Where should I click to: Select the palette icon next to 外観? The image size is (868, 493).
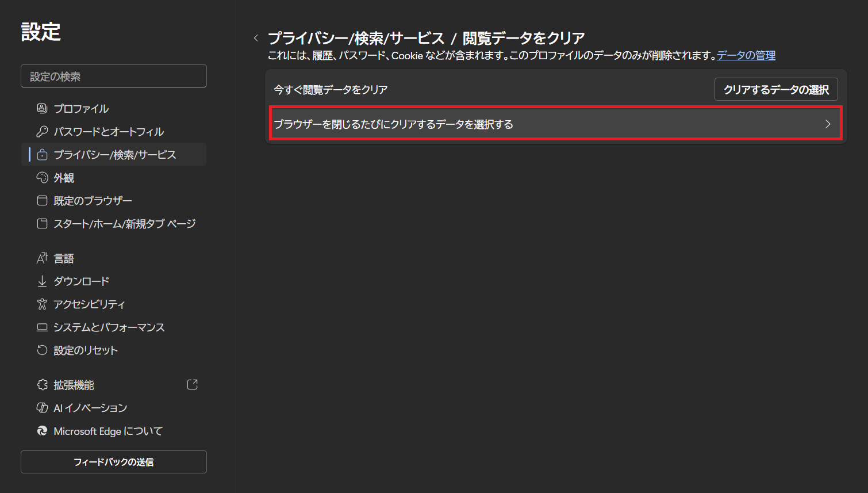[43, 177]
